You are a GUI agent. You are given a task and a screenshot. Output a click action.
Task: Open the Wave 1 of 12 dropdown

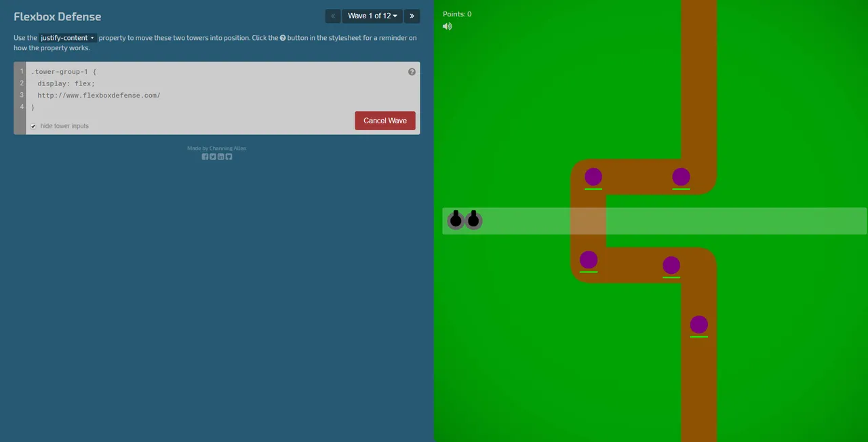point(372,16)
